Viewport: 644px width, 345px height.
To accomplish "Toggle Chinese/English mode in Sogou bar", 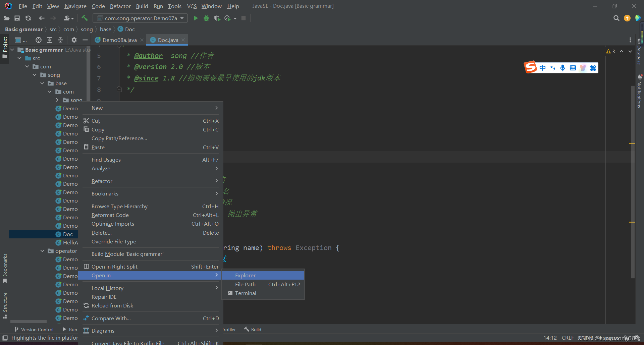I will [543, 68].
